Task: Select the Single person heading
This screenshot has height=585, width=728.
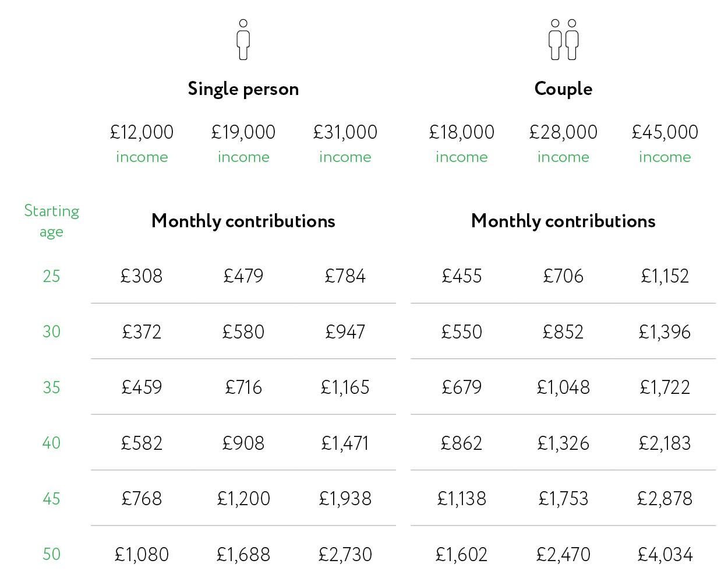Action: coord(243,89)
